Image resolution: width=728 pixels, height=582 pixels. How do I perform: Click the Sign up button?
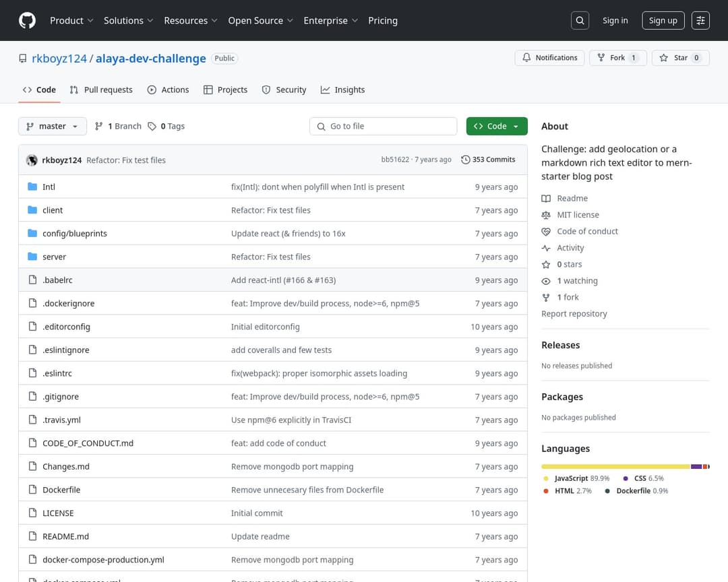tap(663, 20)
